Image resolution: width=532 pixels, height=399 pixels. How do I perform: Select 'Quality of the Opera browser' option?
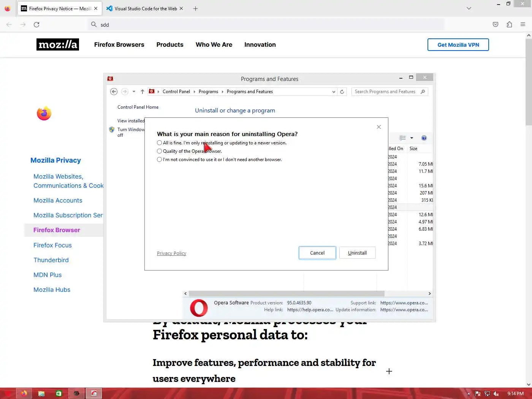(x=159, y=151)
